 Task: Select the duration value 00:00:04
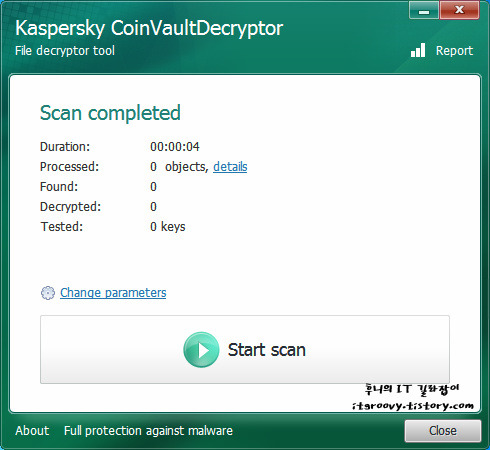(x=175, y=147)
